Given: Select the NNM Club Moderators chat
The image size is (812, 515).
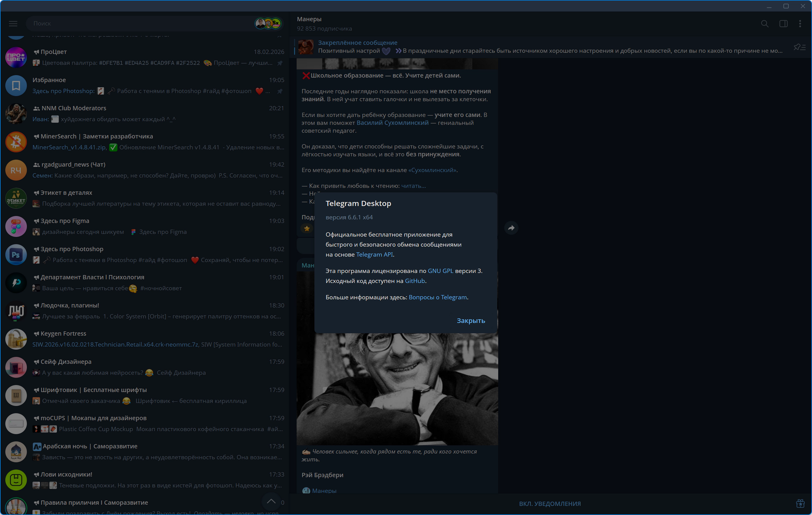Looking at the screenshot, I should tap(145, 113).
